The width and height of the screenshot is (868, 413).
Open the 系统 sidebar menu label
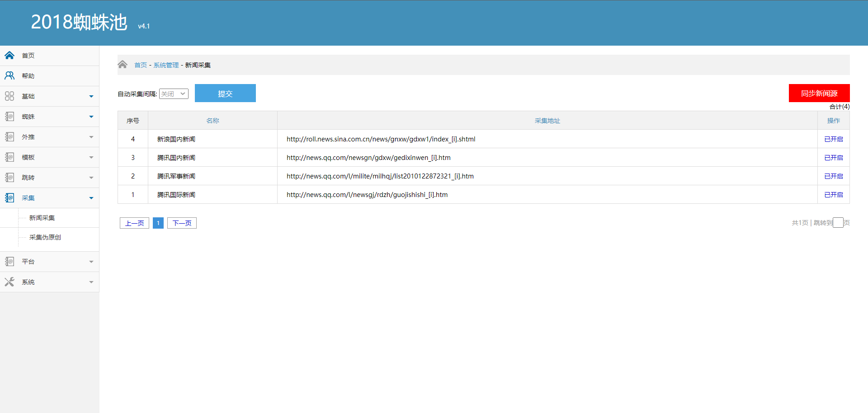tap(28, 282)
